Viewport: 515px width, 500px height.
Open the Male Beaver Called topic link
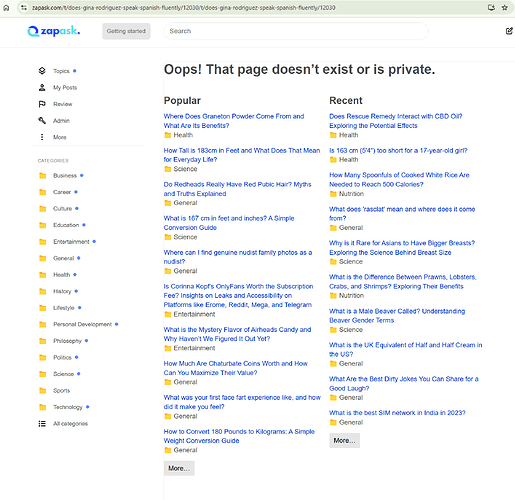[397, 316]
